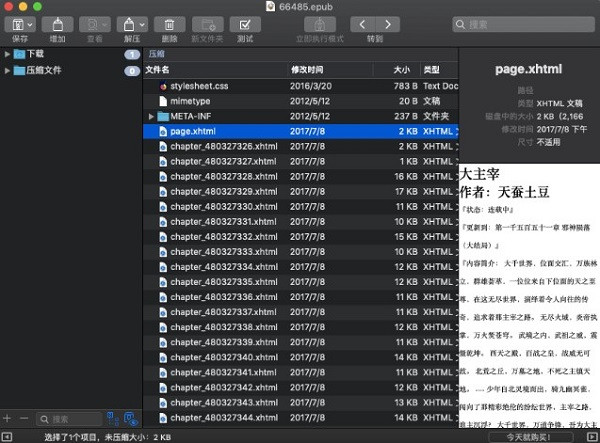Click the yellow minimize window button
Viewport: 600px width, 443px height.
[23, 7]
